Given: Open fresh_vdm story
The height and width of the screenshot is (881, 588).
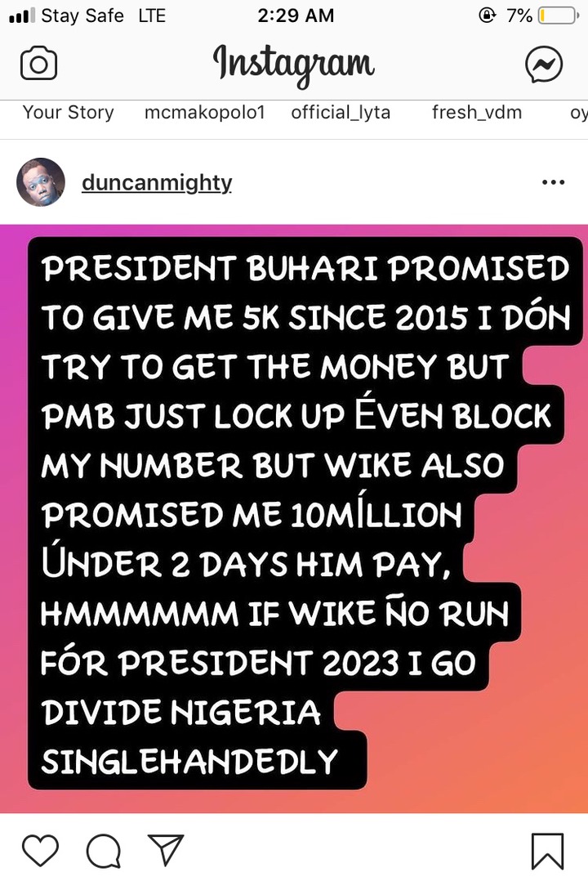Looking at the screenshot, I should click(477, 113).
